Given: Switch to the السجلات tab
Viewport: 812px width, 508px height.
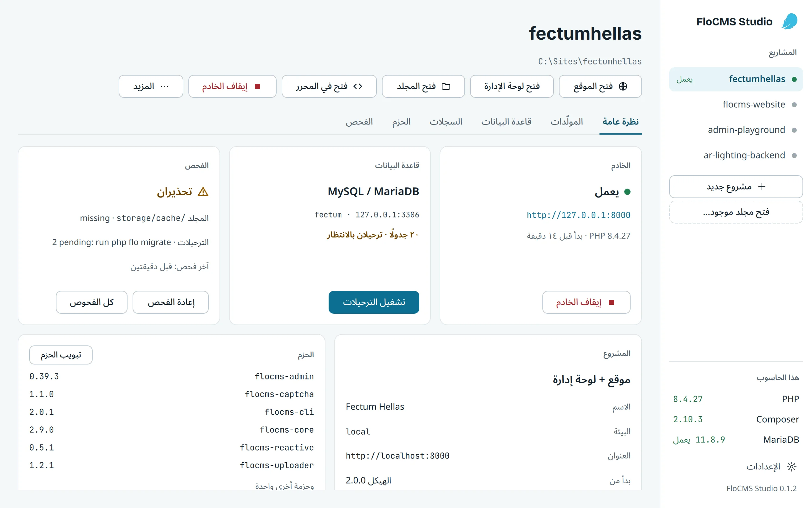Looking at the screenshot, I should 446,122.
